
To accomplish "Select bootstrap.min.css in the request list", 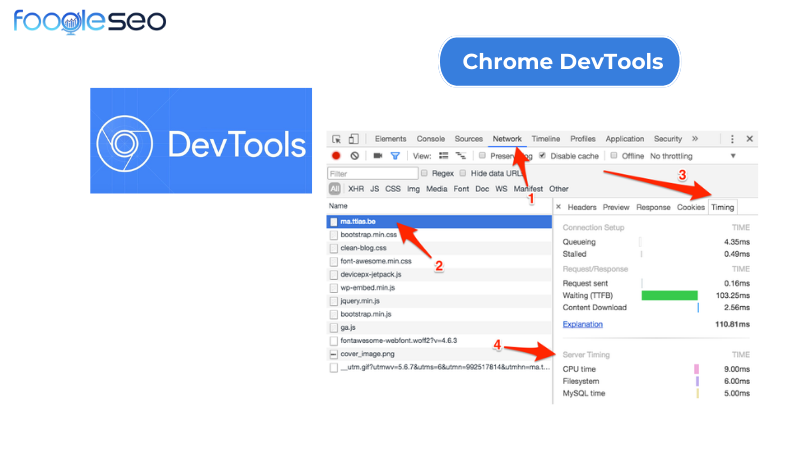I will click(366, 234).
